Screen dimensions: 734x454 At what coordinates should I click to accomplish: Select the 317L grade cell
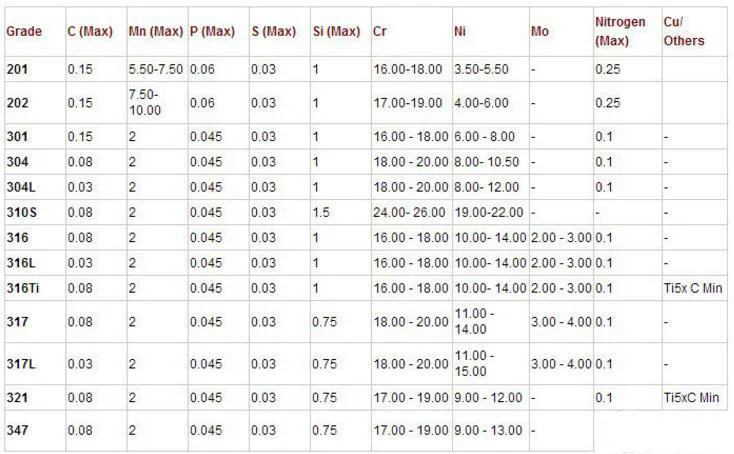coord(21,363)
